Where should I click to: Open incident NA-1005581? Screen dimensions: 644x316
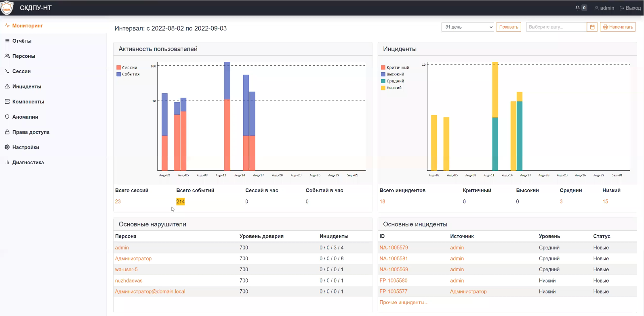point(394,258)
